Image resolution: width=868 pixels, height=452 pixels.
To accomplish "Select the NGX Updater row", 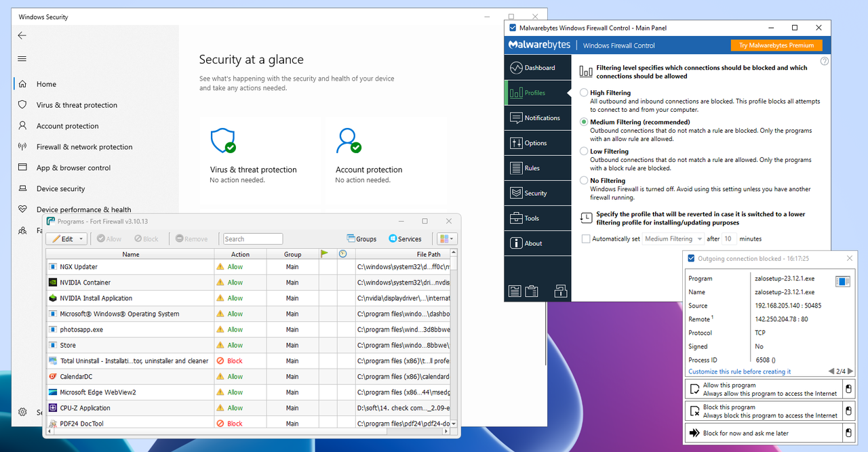I will pos(248,267).
